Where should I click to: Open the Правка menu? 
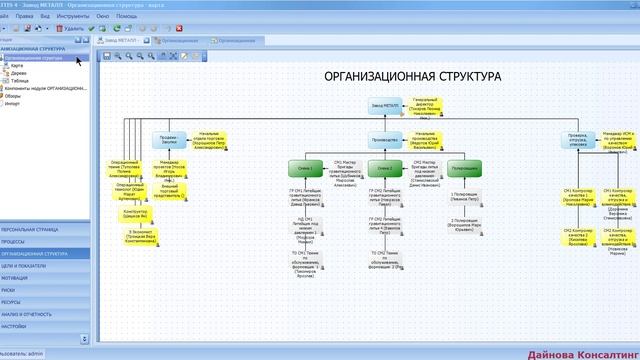(24, 16)
